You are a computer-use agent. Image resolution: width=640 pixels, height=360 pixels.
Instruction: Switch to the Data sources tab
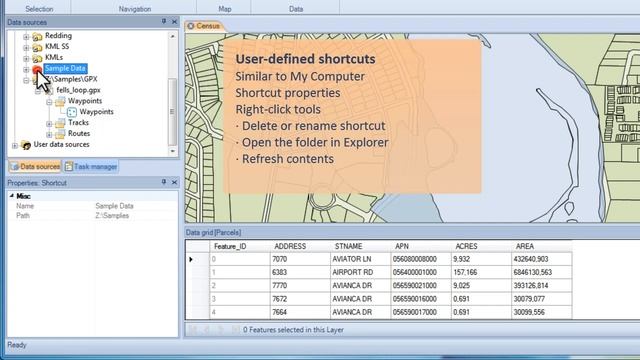point(35,167)
